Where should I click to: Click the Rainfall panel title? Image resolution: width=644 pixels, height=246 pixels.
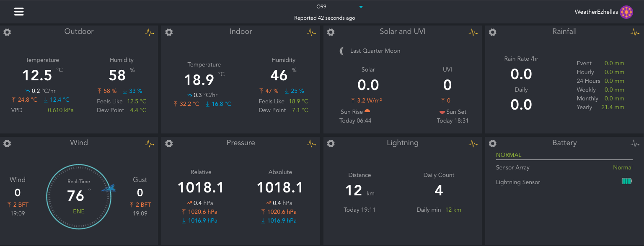564,31
